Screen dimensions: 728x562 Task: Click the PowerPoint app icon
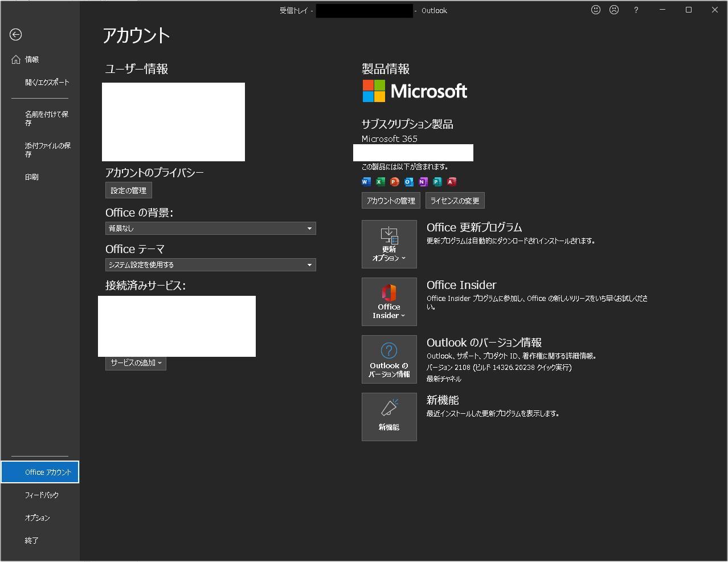395,182
